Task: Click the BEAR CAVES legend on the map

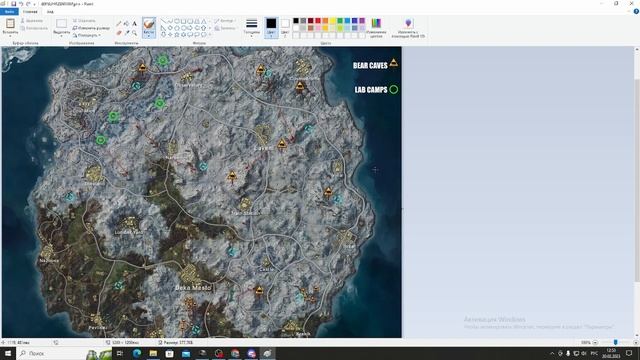Action: tap(375, 64)
